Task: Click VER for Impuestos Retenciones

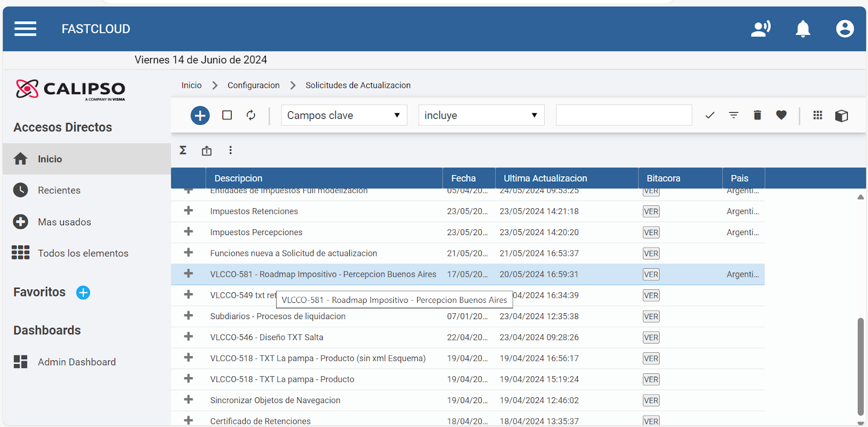Action: tap(651, 211)
